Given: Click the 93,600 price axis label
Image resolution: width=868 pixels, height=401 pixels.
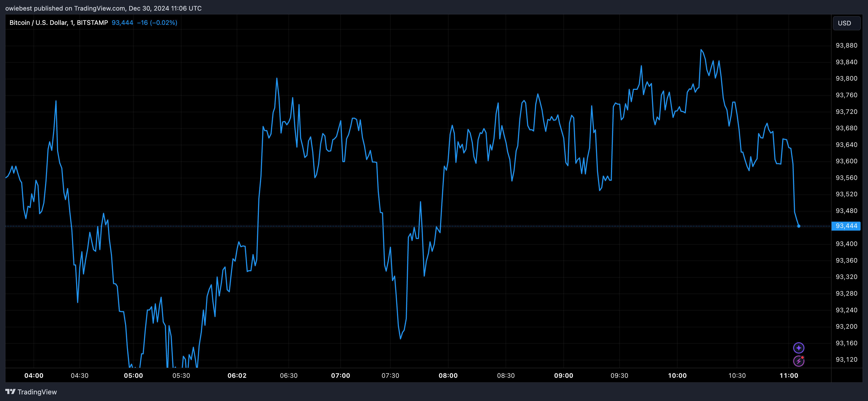Looking at the screenshot, I should (x=846, y=161).
